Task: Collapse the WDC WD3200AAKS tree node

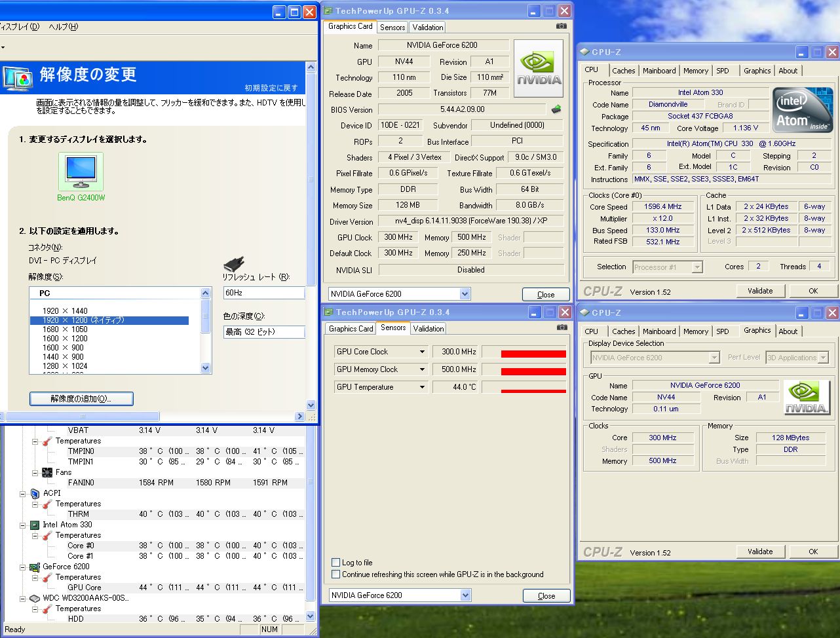Action: [x=23, y=598]
